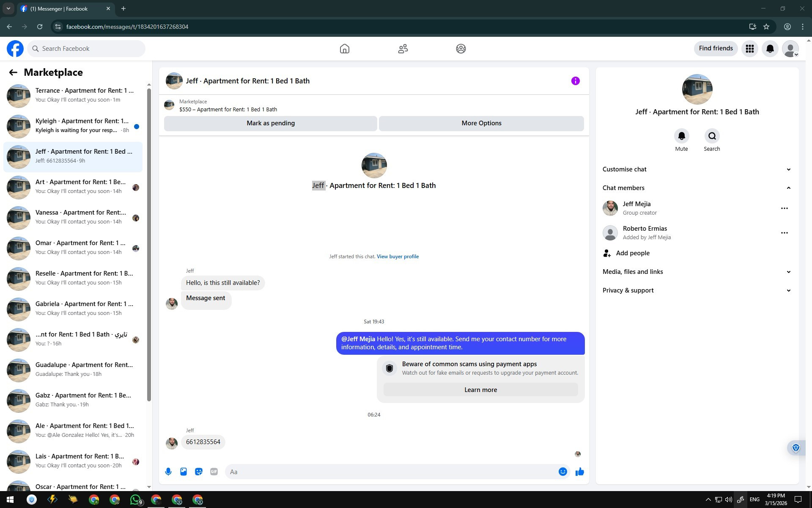812x508 pixels.
Task: Click the Find friends button
Action: [716, 49]
